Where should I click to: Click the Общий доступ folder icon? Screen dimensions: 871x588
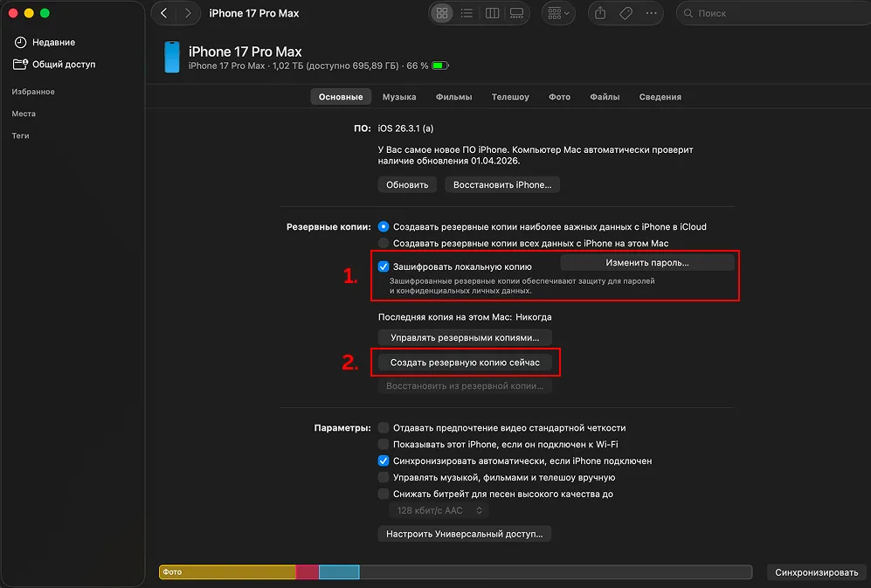[x=21, y=65]
